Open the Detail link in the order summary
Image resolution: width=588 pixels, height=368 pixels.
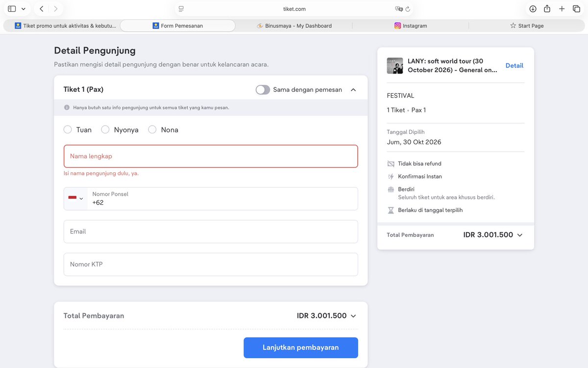[x=514, y=66]
